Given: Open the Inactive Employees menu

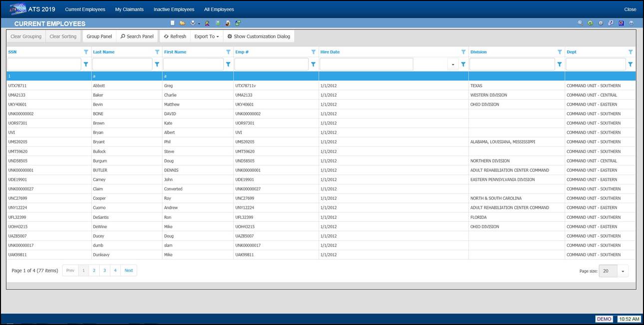Looking at the screenshot, I should click(x=174, y=9).
